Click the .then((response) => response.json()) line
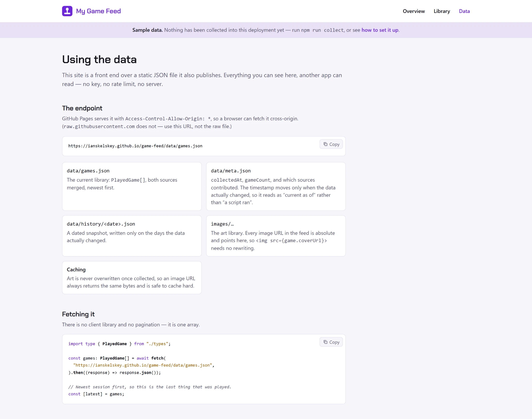 (x=114, y=373)
